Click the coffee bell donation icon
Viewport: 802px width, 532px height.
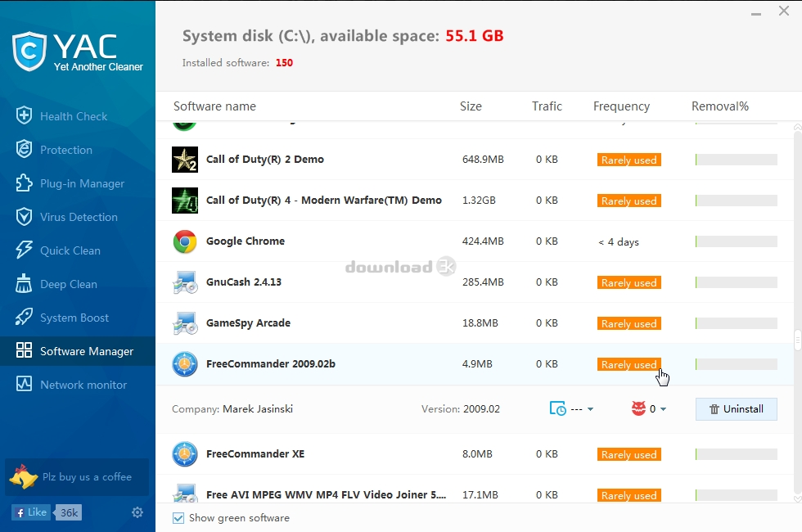[x=23, y=476]
